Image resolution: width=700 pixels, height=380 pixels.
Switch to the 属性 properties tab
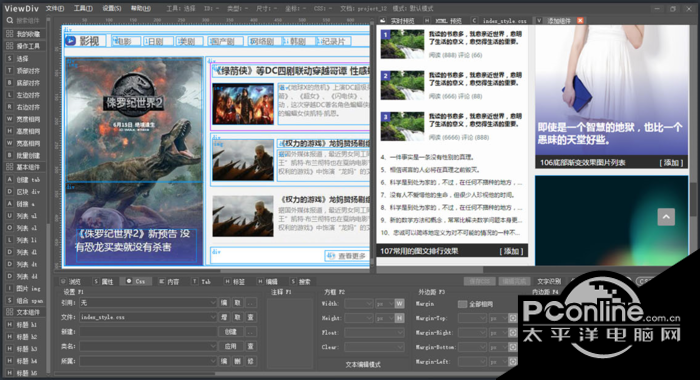(104, 282)
